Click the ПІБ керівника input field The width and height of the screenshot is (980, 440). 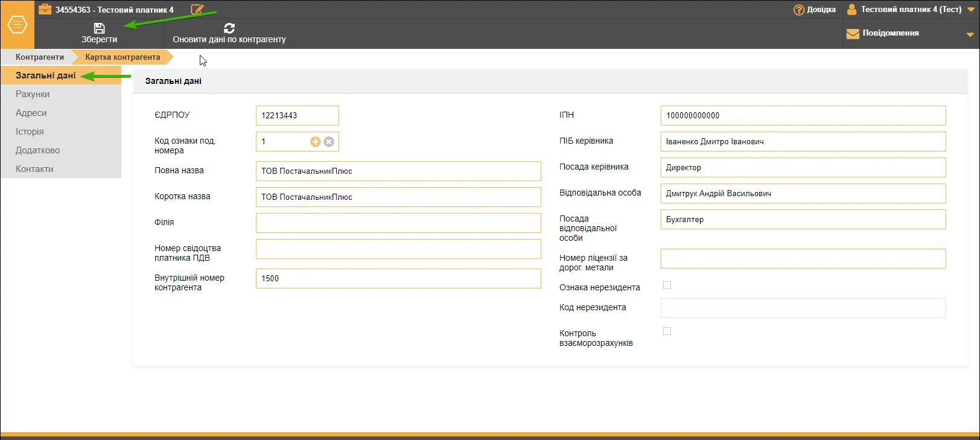pos(803,141)
